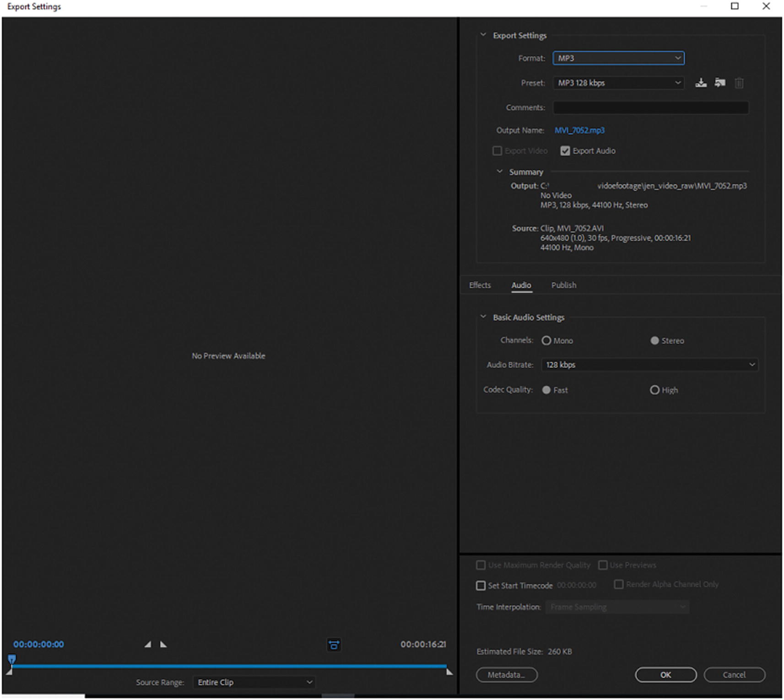784x700 pixels.
Task: Select High codec quality option
Action: coord(654,390)
